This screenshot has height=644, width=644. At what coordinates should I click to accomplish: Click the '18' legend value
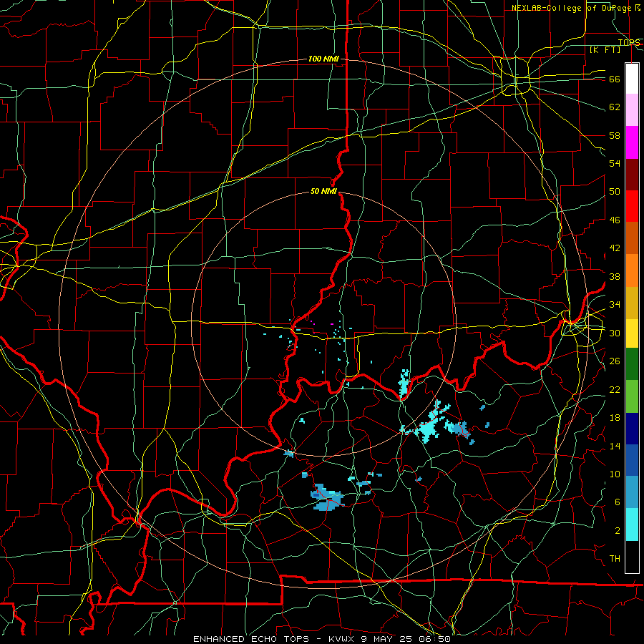coord(615,418)
